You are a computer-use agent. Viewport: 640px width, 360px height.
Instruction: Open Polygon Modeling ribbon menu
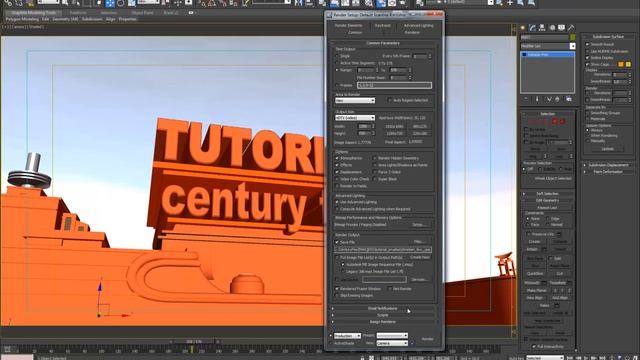pos(22,19)
